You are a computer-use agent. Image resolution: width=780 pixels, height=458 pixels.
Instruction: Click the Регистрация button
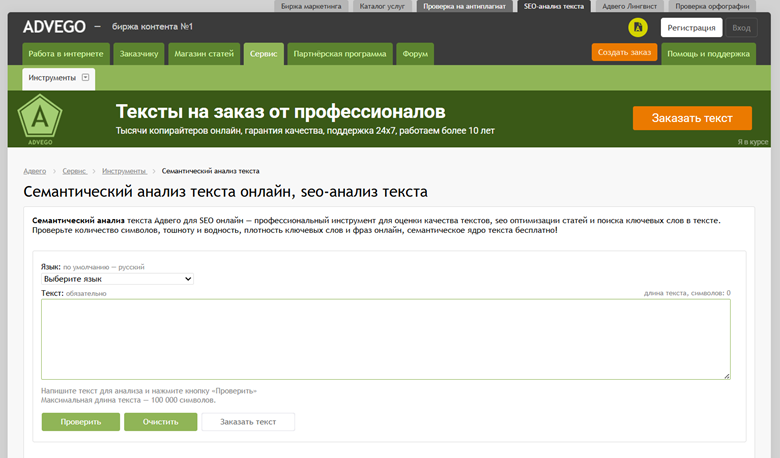(x=691, y=28)
